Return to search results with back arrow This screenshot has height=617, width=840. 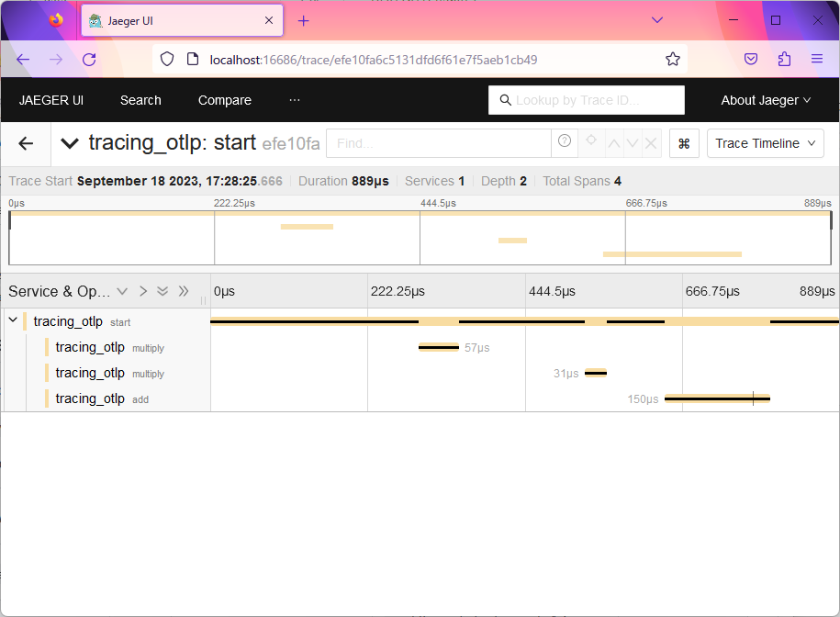(x=26, y=143)
